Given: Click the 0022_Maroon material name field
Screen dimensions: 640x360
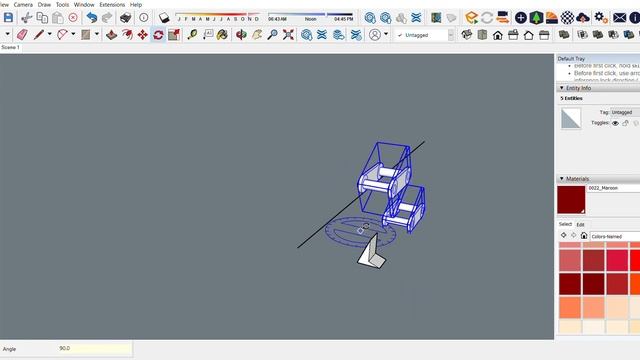Looking at the screenshot, I should click(613, 188).
